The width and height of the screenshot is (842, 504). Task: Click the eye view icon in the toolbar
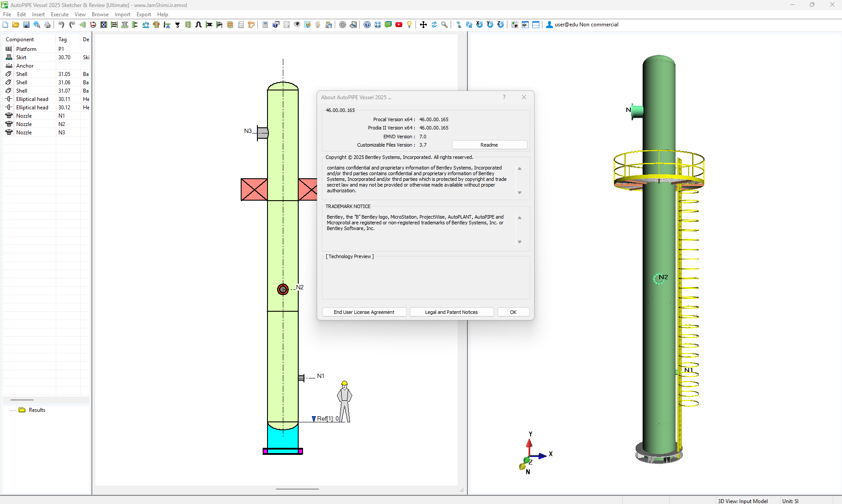click(x=297, y=25)
